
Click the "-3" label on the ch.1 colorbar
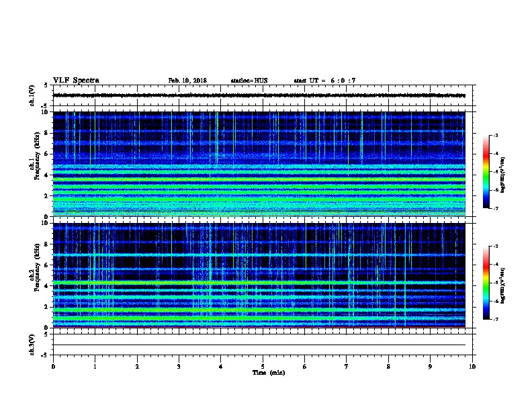496,135
